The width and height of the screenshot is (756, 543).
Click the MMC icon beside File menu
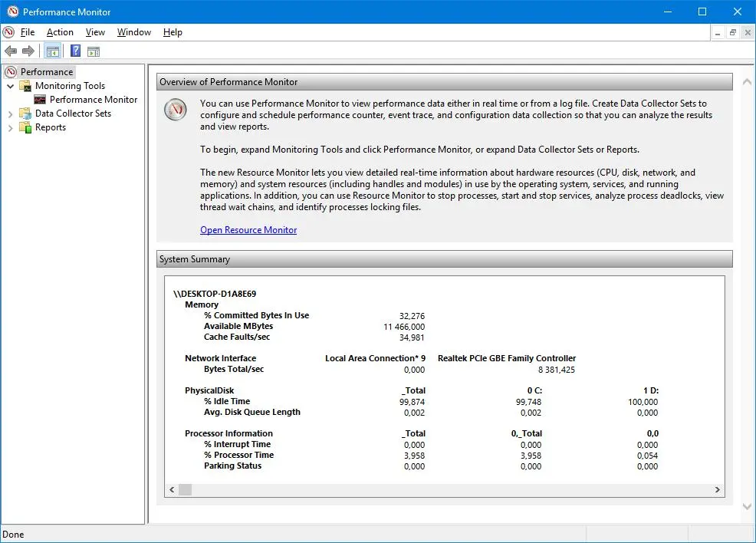[x=8, y=32]
